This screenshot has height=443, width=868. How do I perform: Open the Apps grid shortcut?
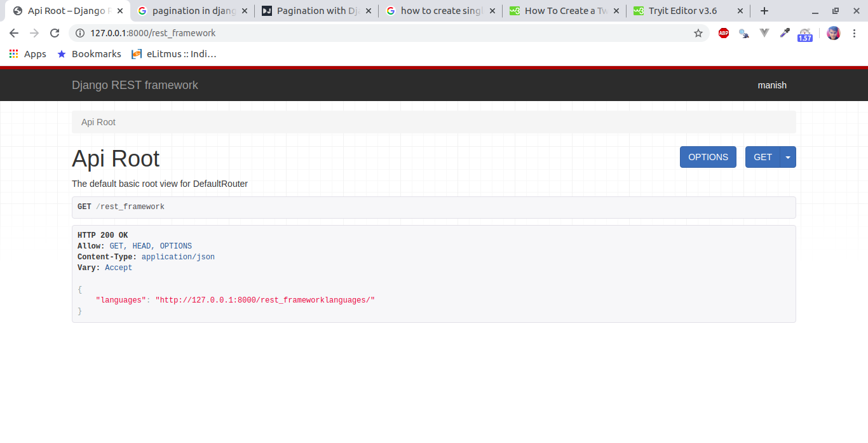28,54
